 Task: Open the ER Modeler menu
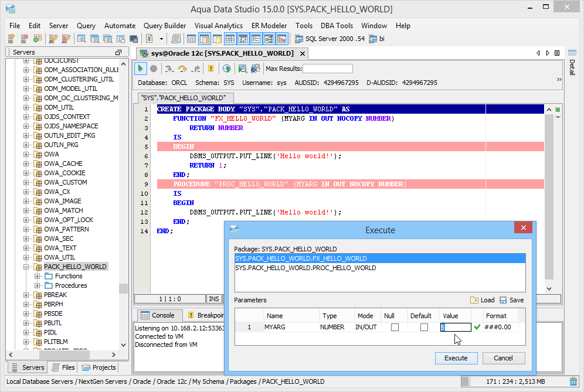pos(269,26)
